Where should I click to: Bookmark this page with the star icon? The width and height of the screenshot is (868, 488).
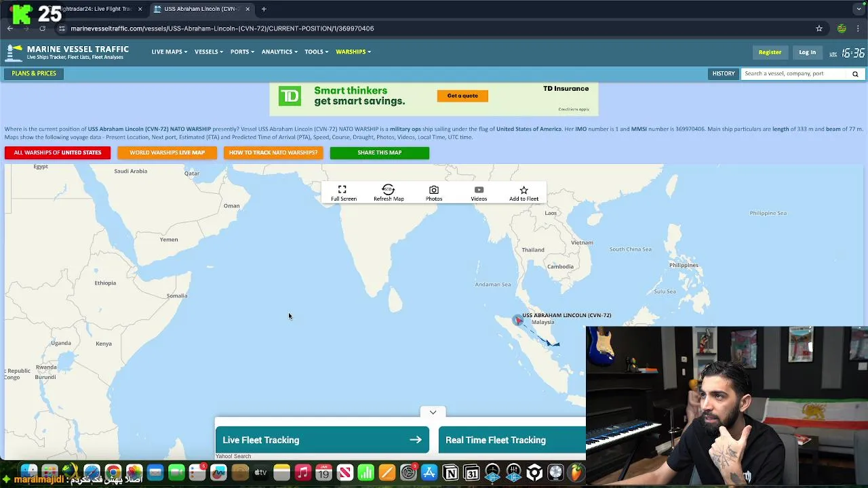pos(819,28)
